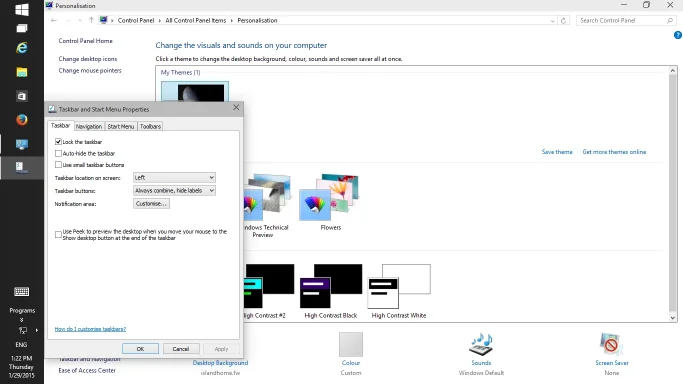This screenshot has width=683, height=384.
Task: Go to Control Panel Home
Action: pos(85,41)
